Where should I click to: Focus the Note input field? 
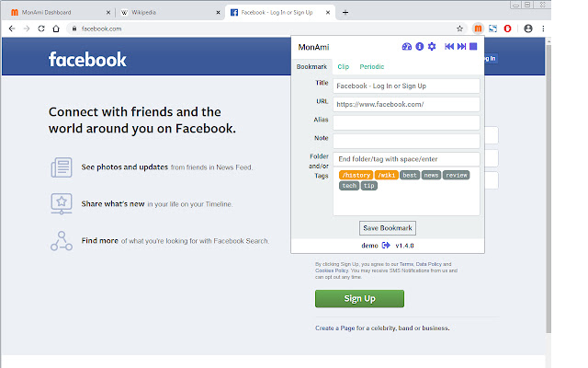coord(406,141)
